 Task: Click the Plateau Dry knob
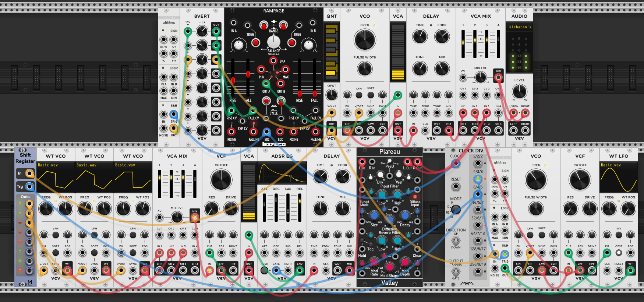tap(380, 174)
